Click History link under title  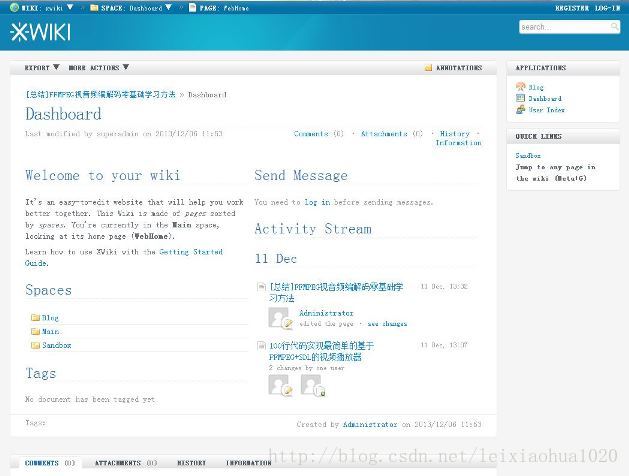[455, 134]
